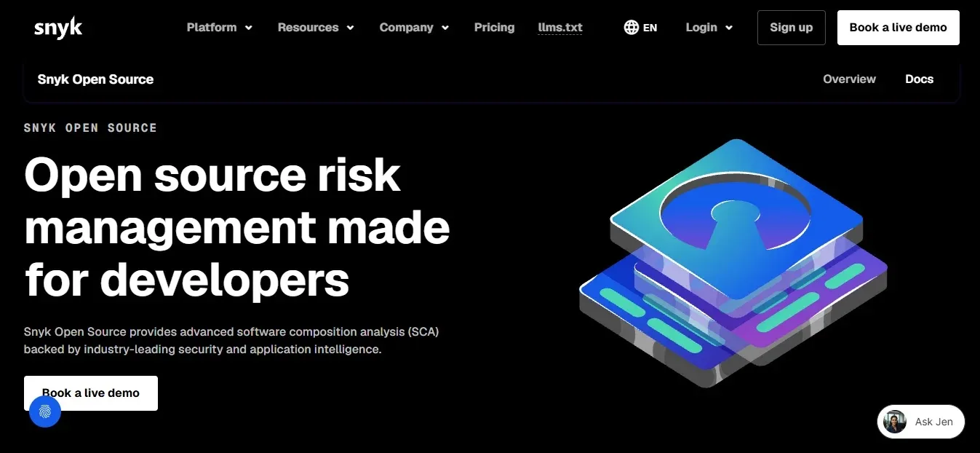The width and height of the screenshot is (980, 453).
Task: Open the Ask Jen chat widget
Action: 921,422
